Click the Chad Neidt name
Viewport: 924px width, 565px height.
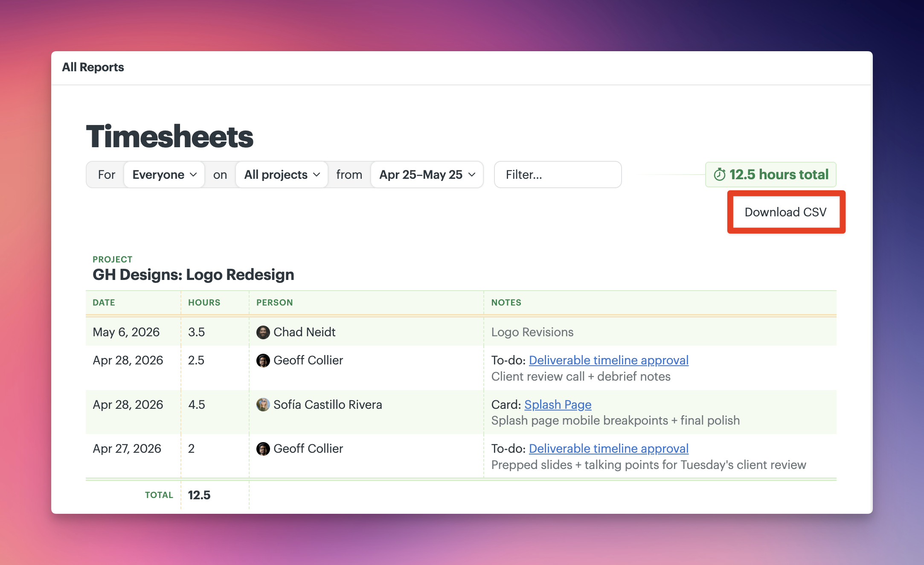click(x=305, y=332)
